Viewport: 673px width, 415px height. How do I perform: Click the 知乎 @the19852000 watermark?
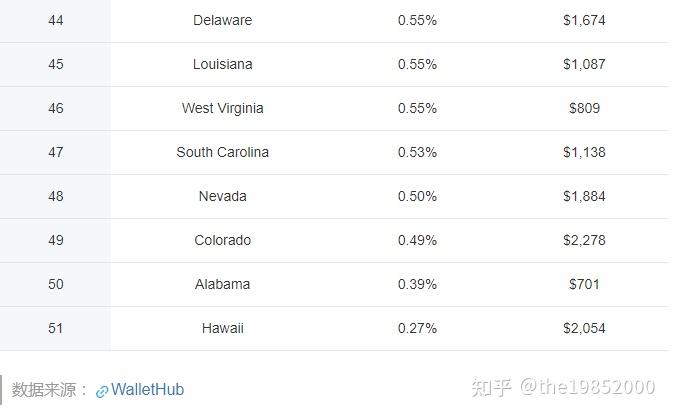[x=564, y=388]
